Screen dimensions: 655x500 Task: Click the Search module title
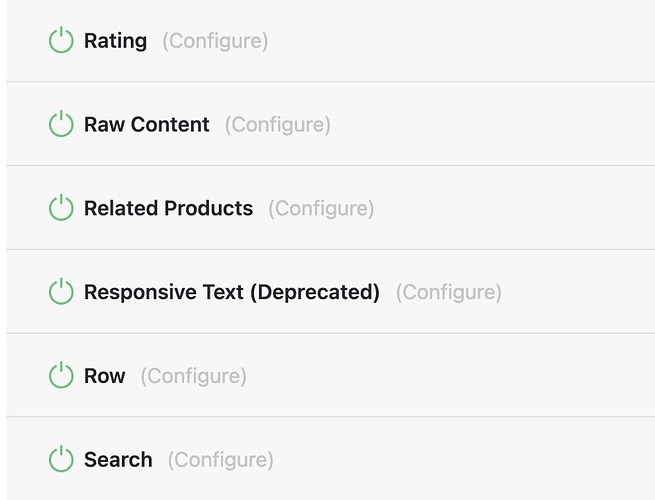click(118, 460)
